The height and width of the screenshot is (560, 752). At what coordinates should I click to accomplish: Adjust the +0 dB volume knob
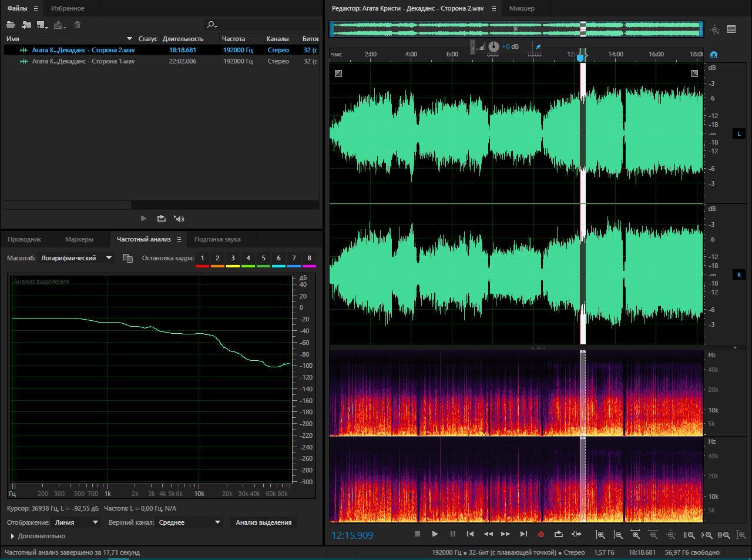(493, 46)
